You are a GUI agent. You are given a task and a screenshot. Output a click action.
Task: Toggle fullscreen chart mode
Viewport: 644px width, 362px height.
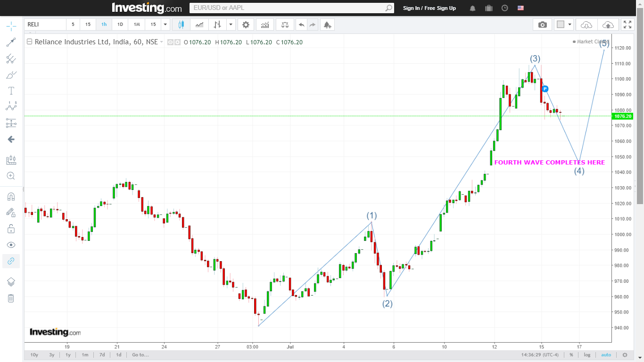point(627,25)
